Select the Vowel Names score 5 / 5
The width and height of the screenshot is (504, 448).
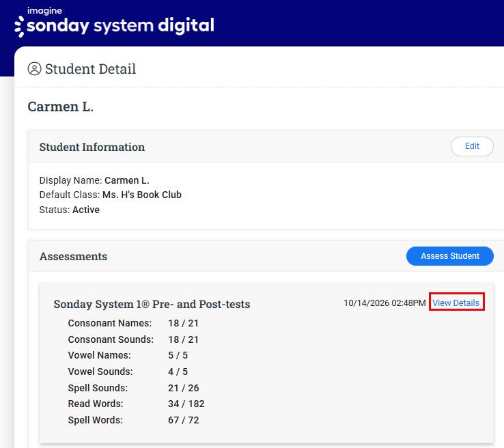coord(178,355)
